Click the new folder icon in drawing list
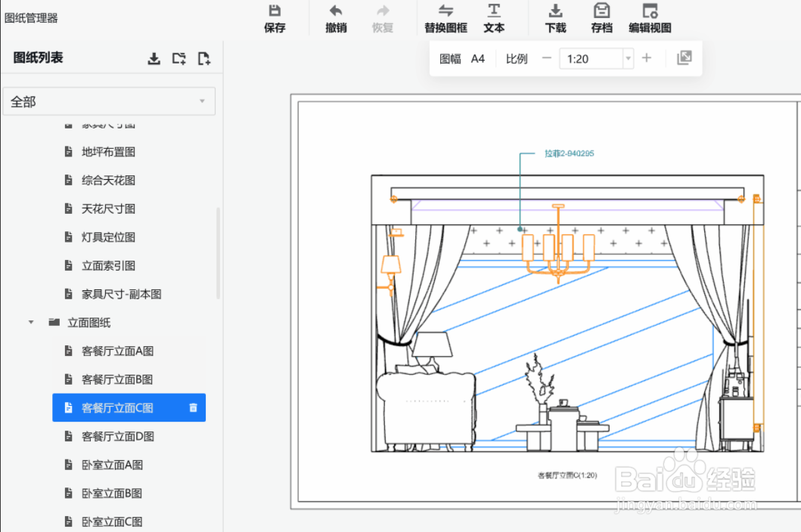Viewport: 801px width, 532px height. [179, 59]
